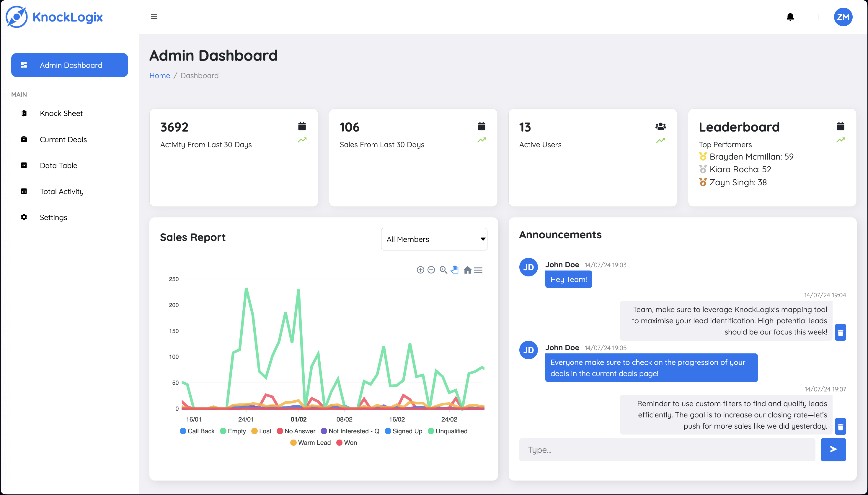Toggle the hamburger sidebar menu
Image resolution: width=868 pixels, height=495 pixels.
[154, 17]
